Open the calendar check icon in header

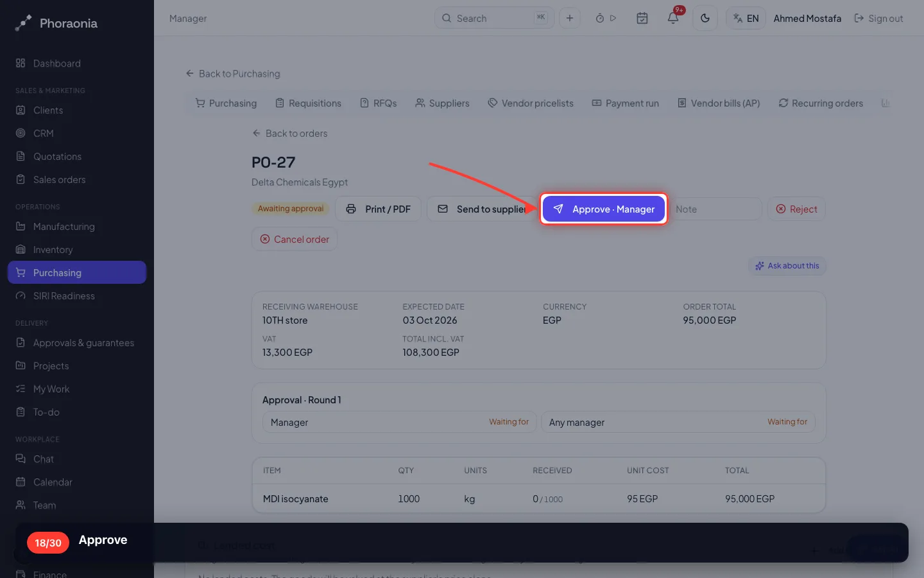[x=642, y=18]
